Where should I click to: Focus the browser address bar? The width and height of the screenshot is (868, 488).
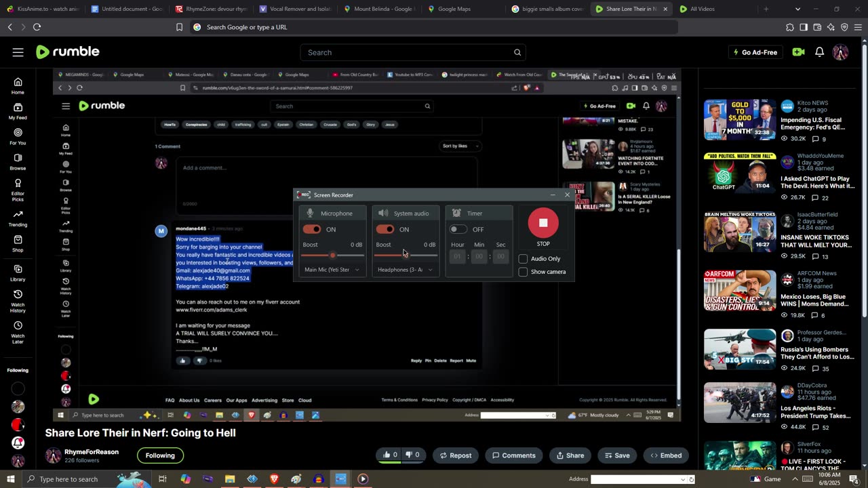[434, 27]
